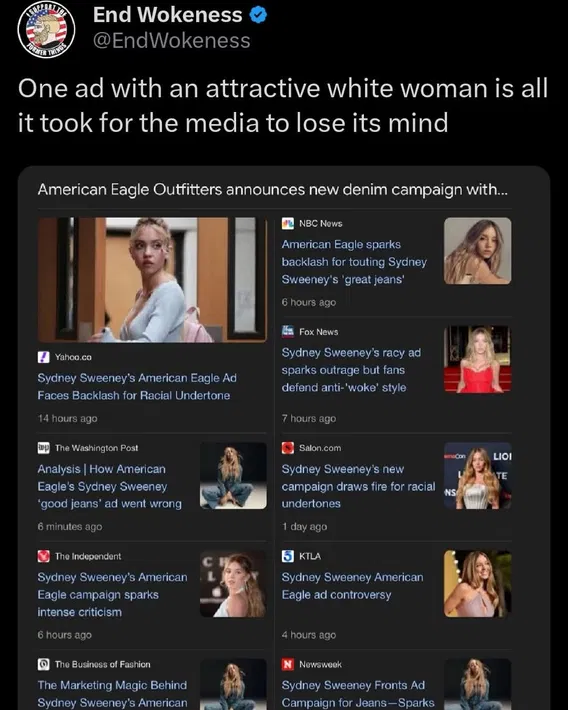Screen dimensions: 568x710
Task: Open Fox News racy ad headline
Action: (351, 370)
